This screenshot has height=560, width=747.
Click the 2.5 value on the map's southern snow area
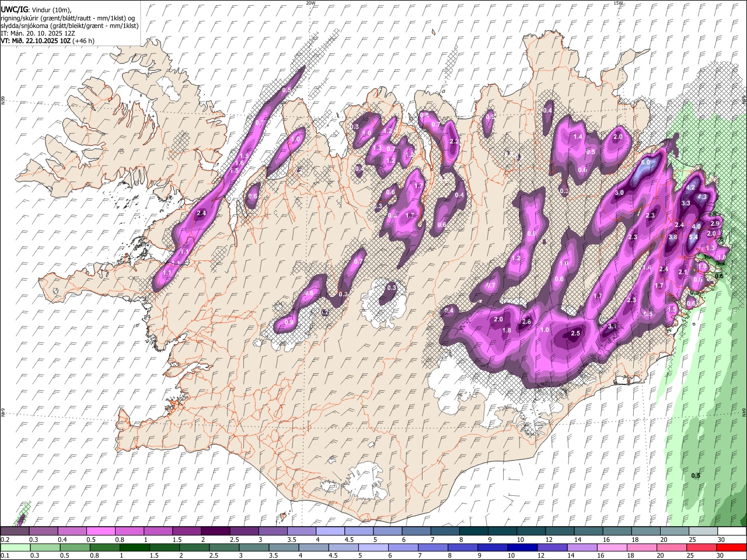point(575,333)
